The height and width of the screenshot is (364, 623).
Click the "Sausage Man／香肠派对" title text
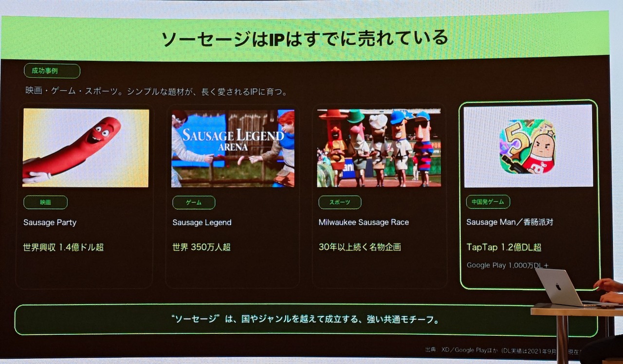[x=510, y=222]
